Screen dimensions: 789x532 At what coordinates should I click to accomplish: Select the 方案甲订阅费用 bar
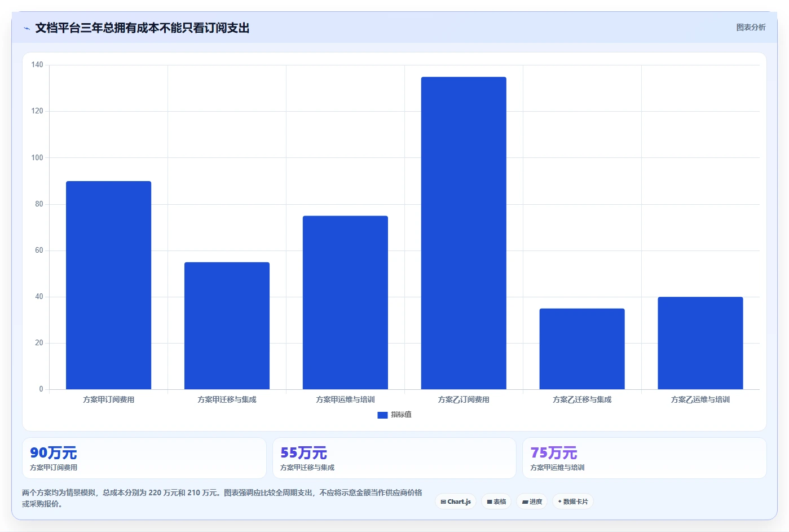(x=108, y=285)
